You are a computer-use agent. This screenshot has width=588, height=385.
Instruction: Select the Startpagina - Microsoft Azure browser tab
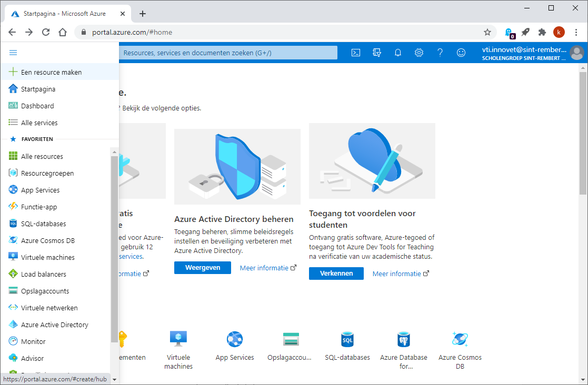coord(68,14)
